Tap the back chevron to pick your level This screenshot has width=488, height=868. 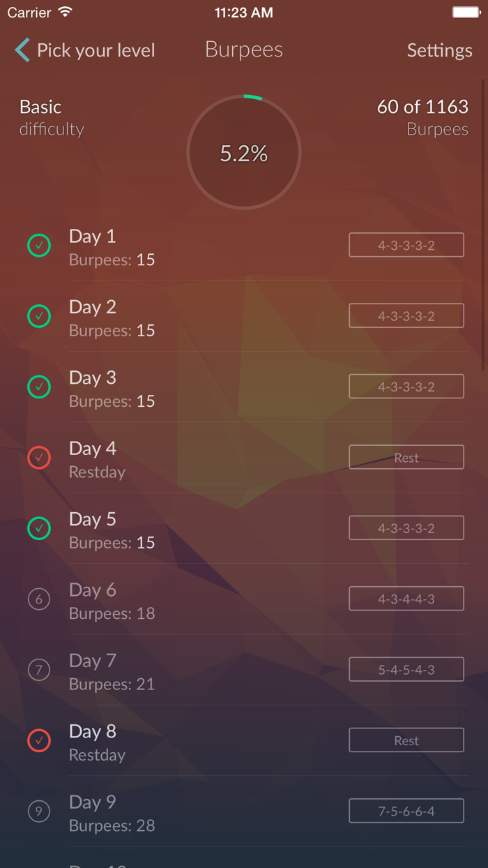[21, 50]
